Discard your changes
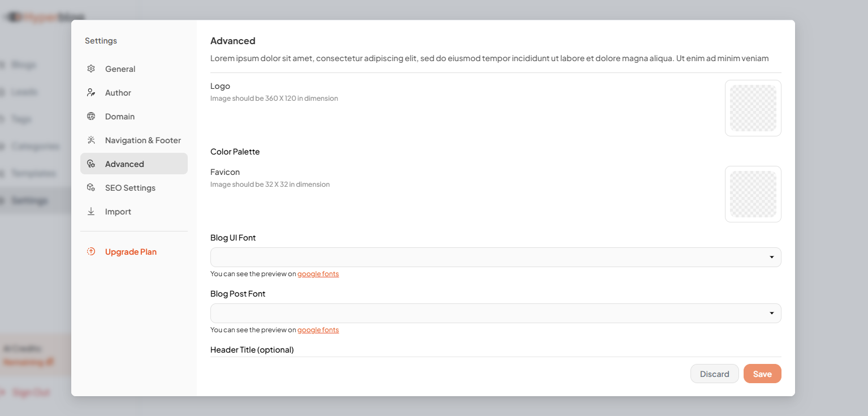 click(714, 374)
